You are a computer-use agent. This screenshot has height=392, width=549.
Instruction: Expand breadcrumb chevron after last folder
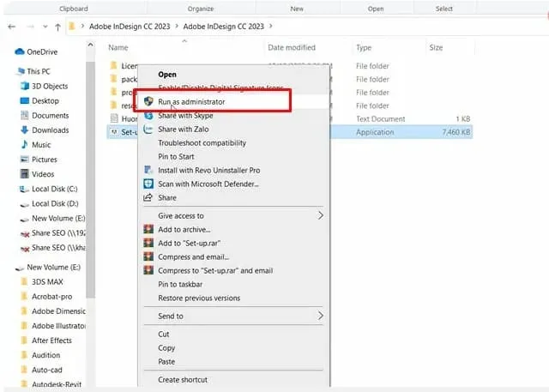point(271,27)
